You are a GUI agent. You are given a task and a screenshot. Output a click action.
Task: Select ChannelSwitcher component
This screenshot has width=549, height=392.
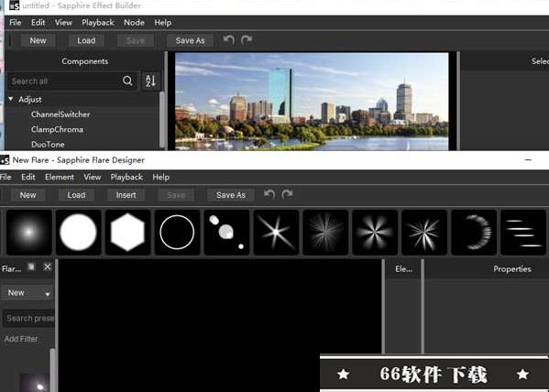point(60,114)
